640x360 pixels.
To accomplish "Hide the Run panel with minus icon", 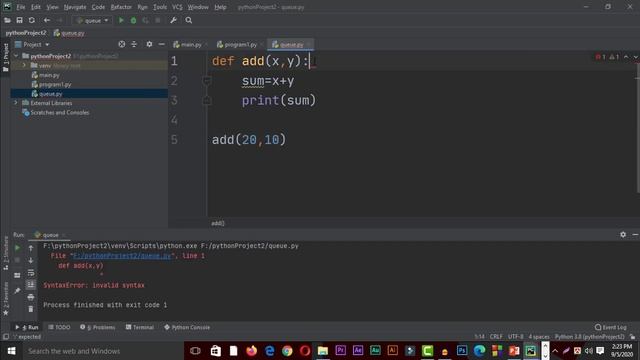I will pyautogui.click(x=635, y=235).
